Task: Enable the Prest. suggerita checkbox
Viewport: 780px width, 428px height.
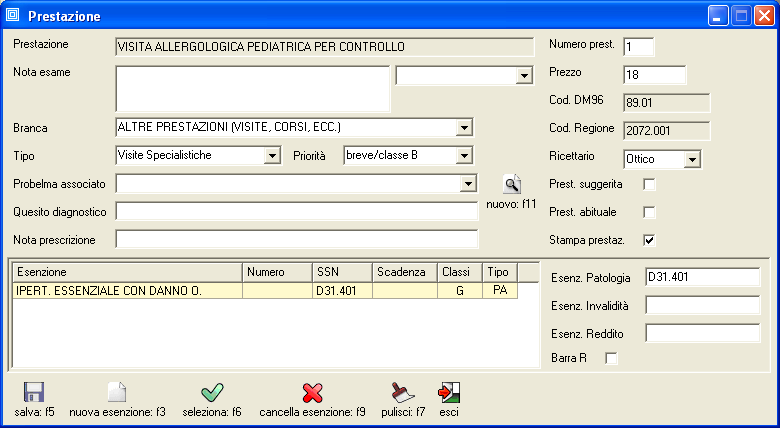Action: point(649,185)
